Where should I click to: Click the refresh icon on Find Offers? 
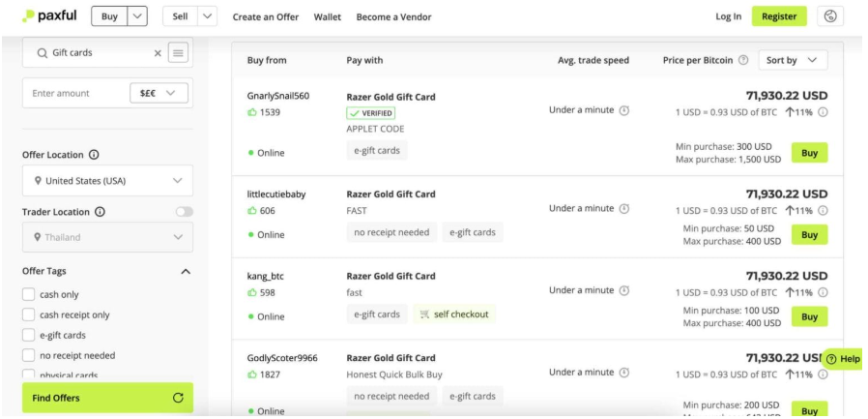pyautogui.click(x=178, y=398)
